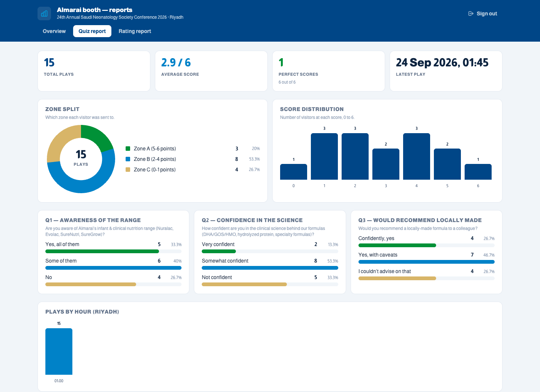Image resolution: width=540 pixels, height=392 pixels.
Task: Click the Perfect Scores card
Action: click(x=328, y=71)
